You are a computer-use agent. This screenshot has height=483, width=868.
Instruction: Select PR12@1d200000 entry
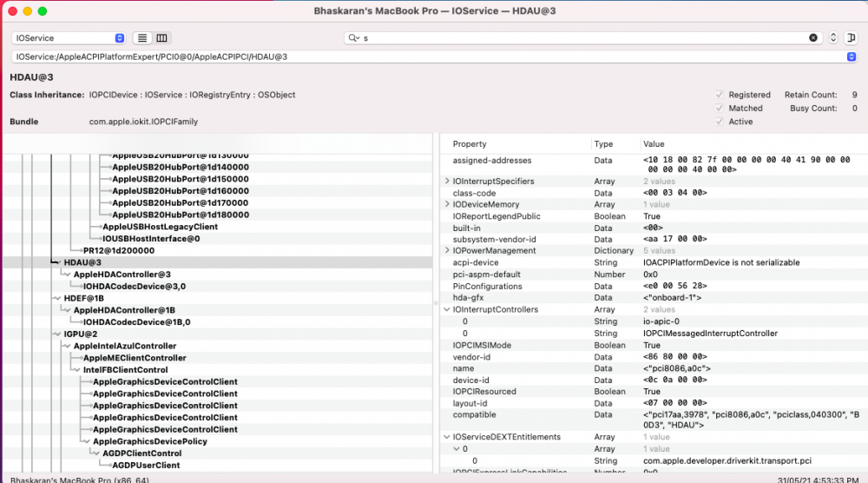[x=119, y=250]
